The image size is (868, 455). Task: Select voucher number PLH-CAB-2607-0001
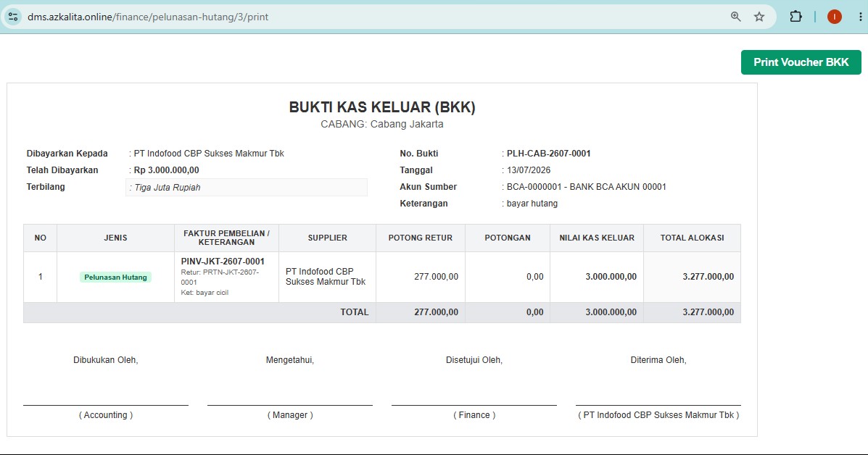click(x=549, y=154)
